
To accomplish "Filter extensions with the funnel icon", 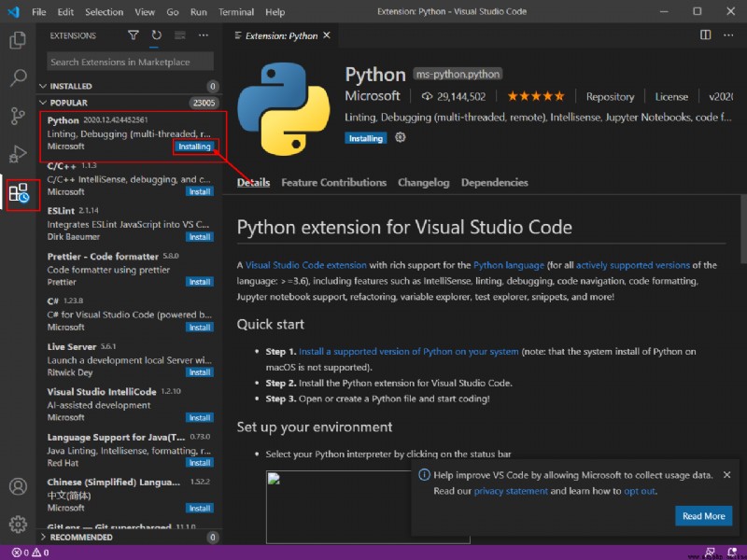I will 134,35.
